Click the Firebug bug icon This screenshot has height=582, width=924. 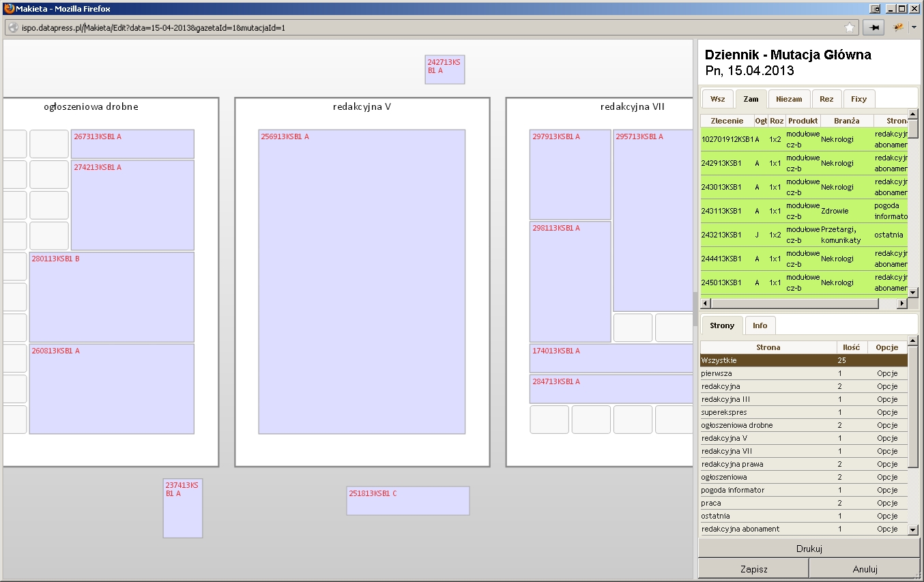click(x=898, y=28)
